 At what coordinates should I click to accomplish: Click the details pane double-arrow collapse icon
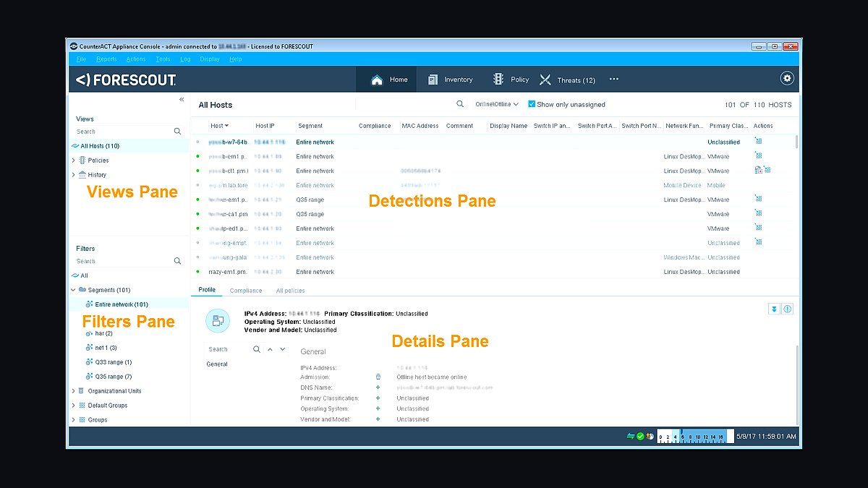(775, 309)
